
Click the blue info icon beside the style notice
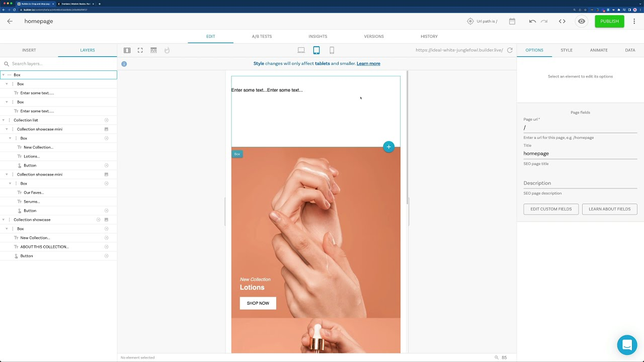click(124, 64)
